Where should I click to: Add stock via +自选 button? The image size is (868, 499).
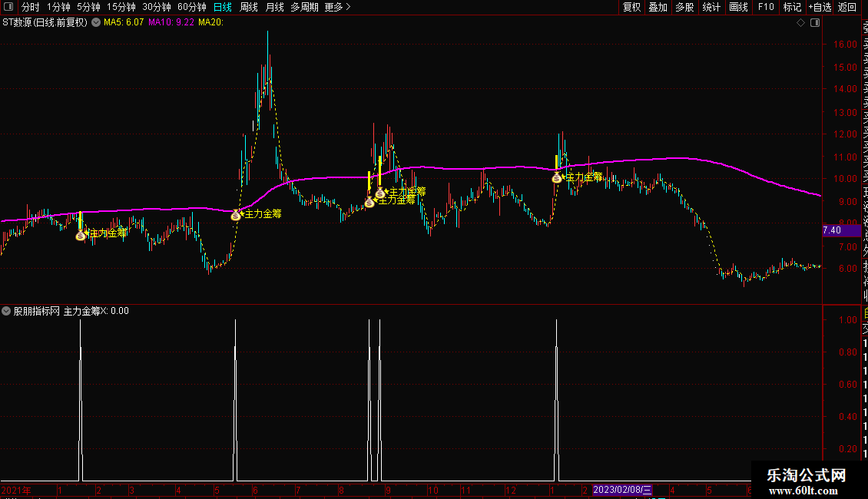pyautogui.click(x=820, y=7)
